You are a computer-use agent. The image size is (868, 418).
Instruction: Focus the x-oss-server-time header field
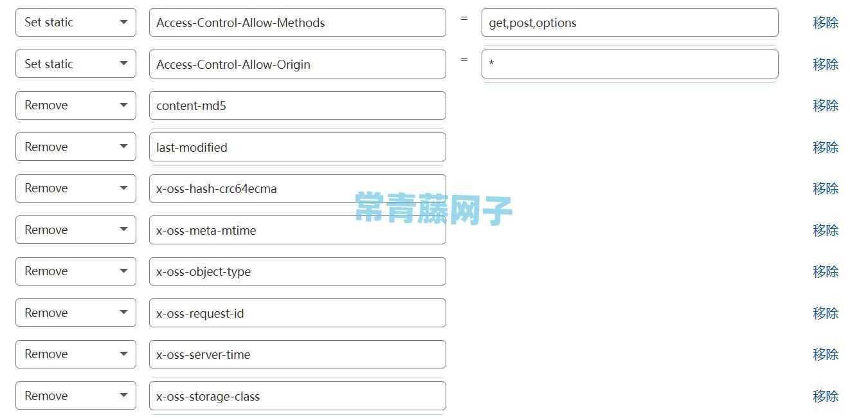[297, 354]
